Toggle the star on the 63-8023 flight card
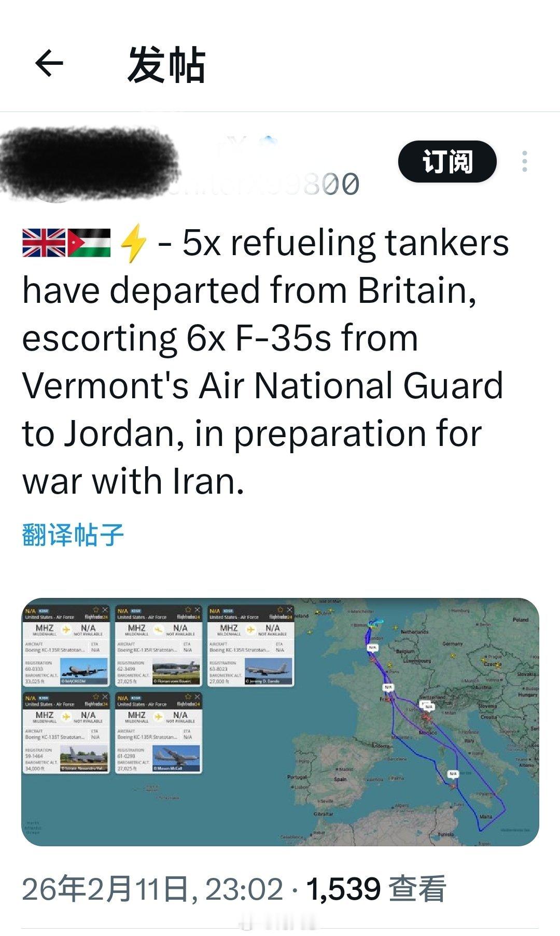 tap(281, 609)
